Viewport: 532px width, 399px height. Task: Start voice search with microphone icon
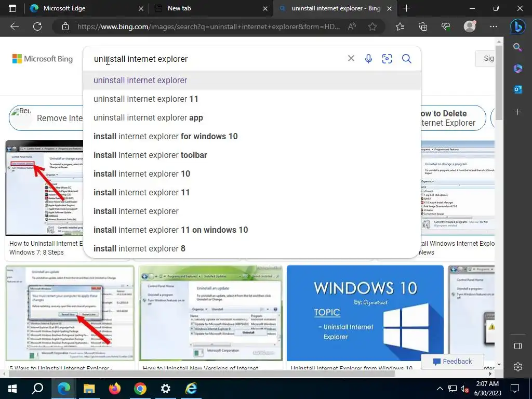click(368, 59)
